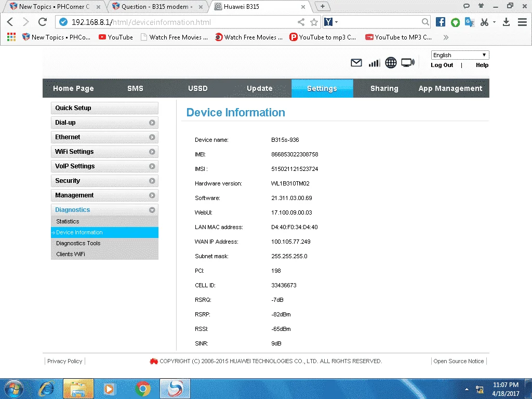This screenshot has height=399, width=532.
Task: Open the Open Source Notice link
Action: (458, 362)
